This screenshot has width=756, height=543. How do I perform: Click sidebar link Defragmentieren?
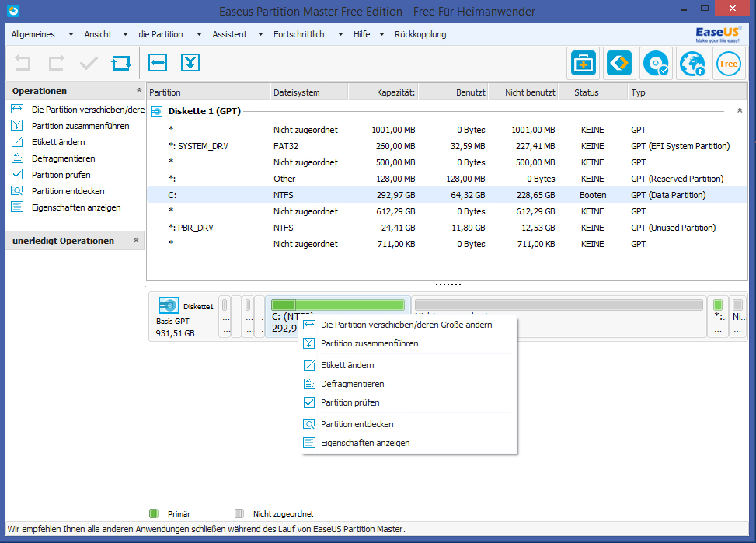[x=63, y=158]
